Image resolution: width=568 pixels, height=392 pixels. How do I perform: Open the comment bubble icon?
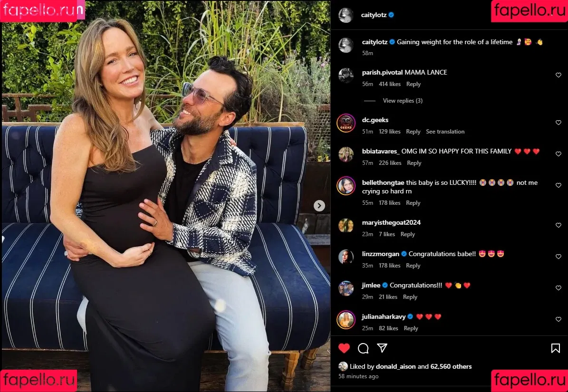tap(363, 348)
